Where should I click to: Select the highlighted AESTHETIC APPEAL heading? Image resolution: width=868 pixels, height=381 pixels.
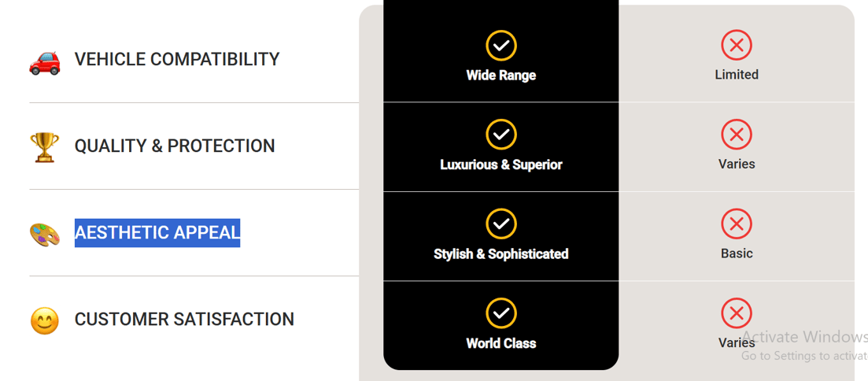157,232
